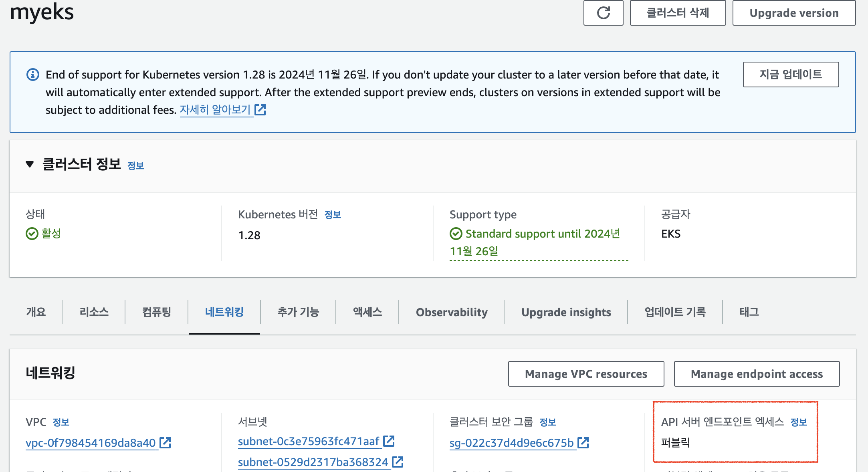The image size is (868, 472).
Task: Open the Upgrade insights tab
Action: [x=566, y=312]
